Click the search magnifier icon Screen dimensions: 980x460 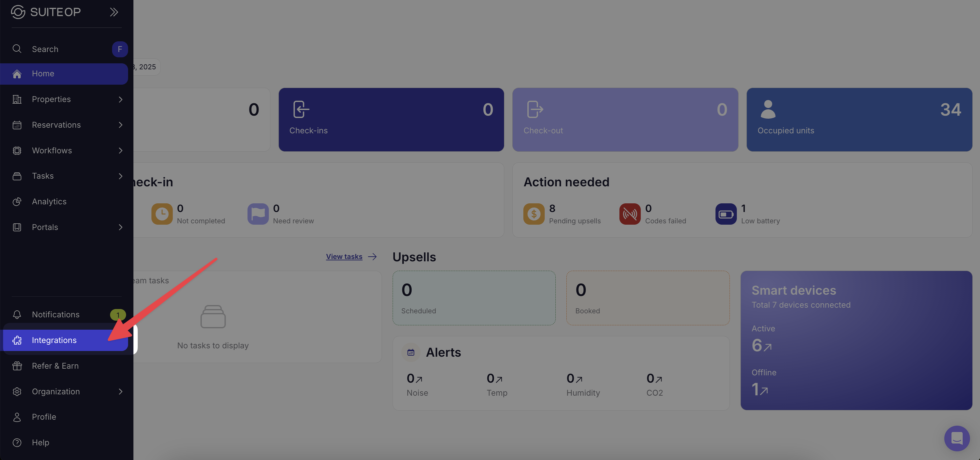click(x=17, y=49)
